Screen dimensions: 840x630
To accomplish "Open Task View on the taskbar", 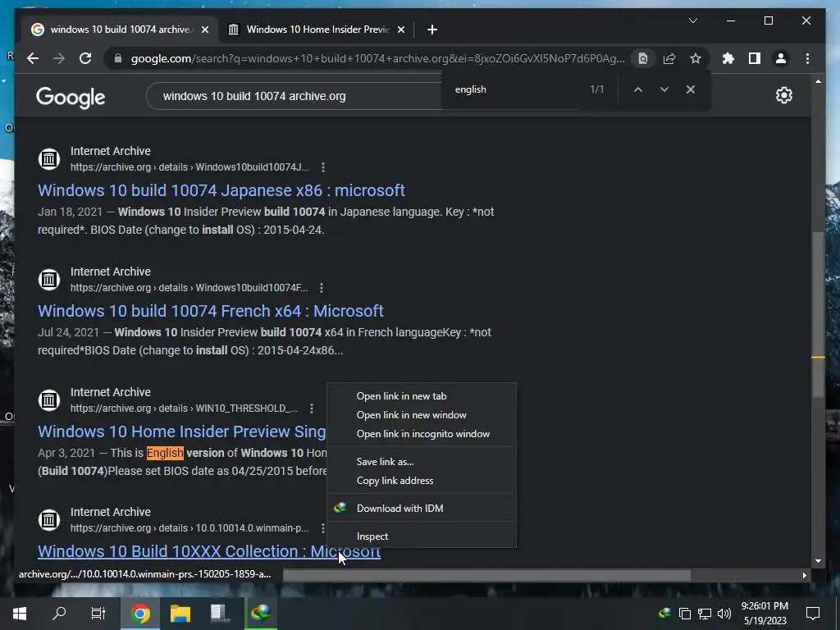I will coord(98,614).
